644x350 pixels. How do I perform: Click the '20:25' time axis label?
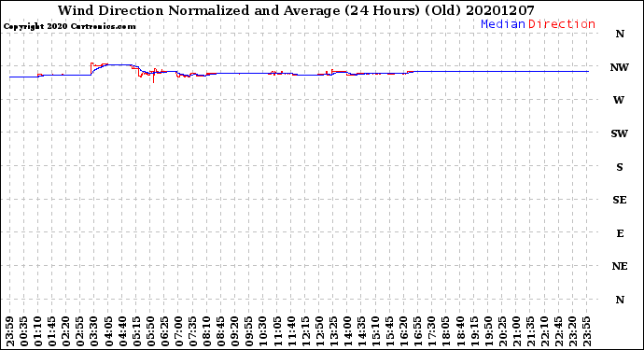coord(502,331)
